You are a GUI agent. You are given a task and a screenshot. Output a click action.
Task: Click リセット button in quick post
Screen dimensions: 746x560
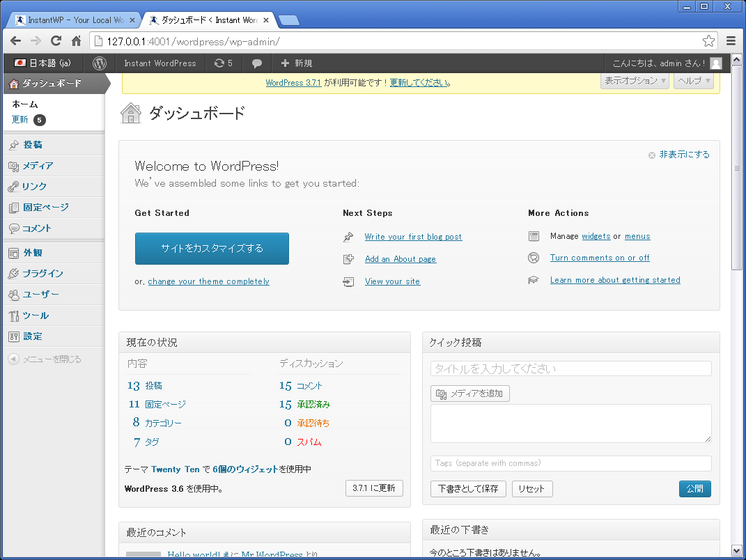[532, 489]
